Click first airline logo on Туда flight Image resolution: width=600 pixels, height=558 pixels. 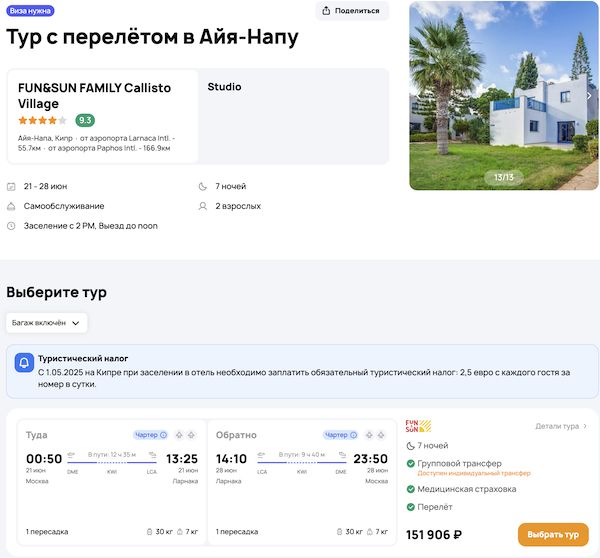tap(179, 435)
